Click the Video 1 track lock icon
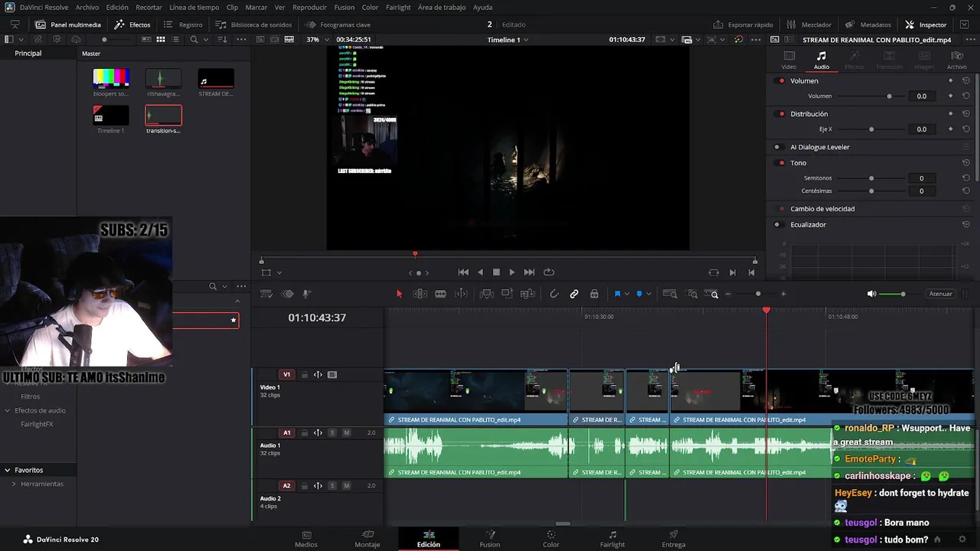This screenshot has width=980, height=551. point(304,375)
